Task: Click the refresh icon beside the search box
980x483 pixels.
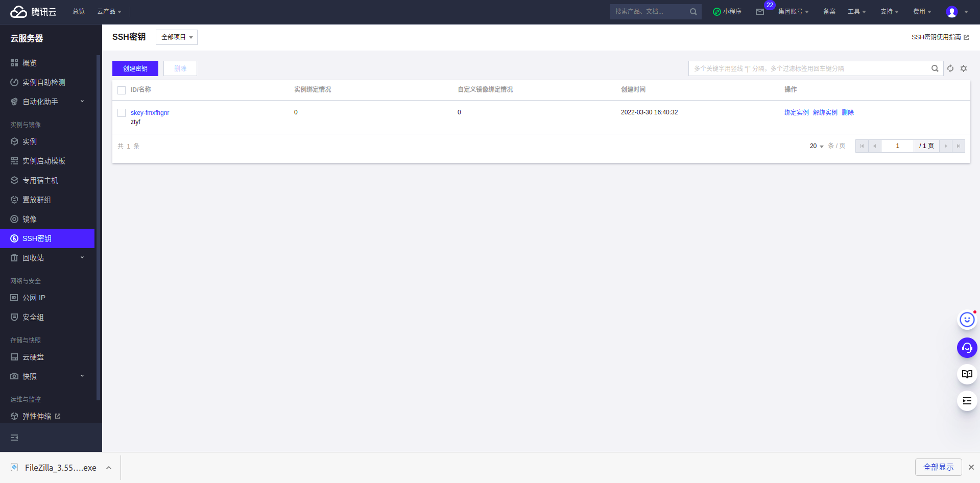Action: coord(950,68)
